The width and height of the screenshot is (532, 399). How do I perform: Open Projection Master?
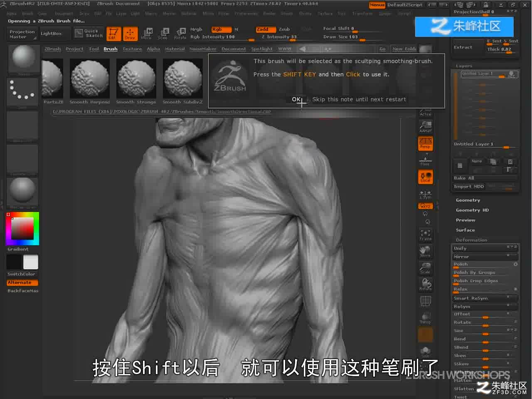click(22, 34)
